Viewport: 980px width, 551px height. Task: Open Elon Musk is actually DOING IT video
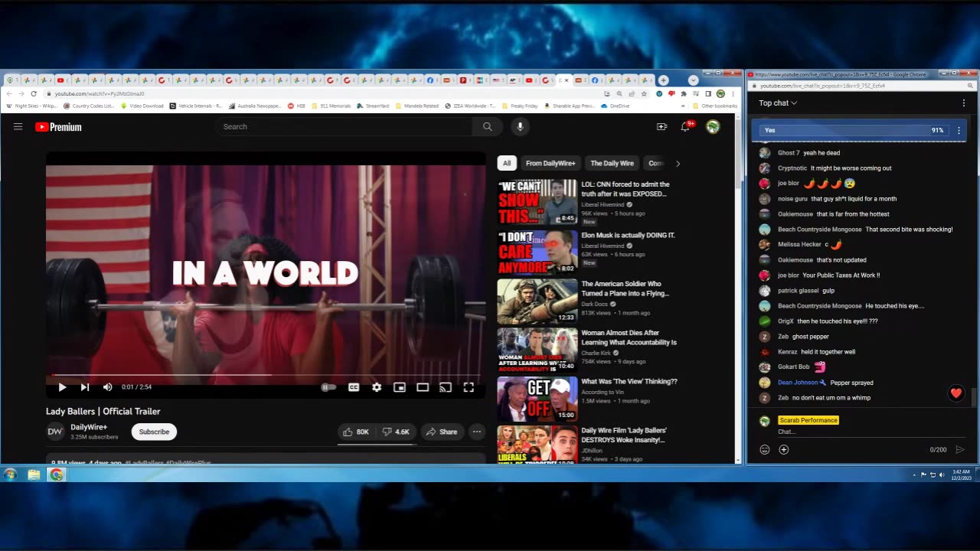coord(628,235)
